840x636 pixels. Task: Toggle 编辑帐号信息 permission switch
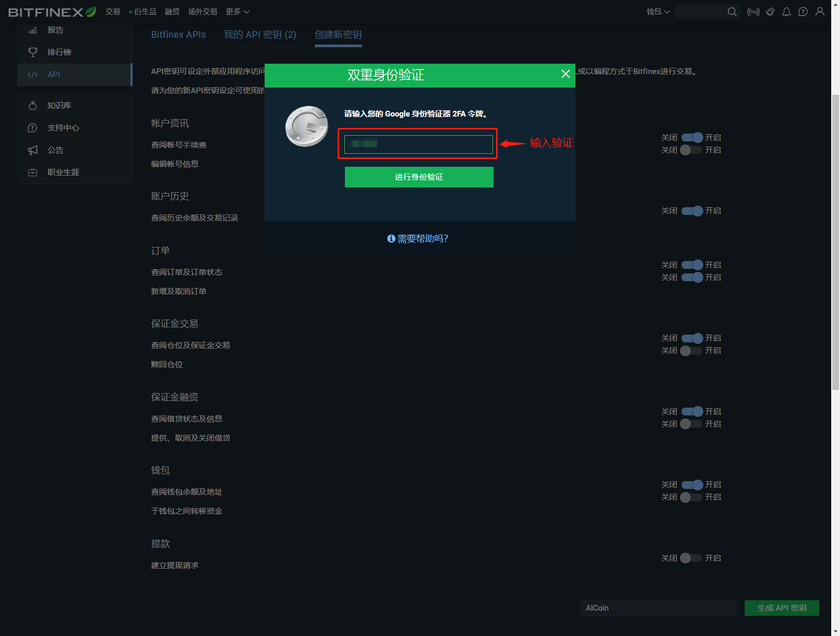click(x=691, y=150)
